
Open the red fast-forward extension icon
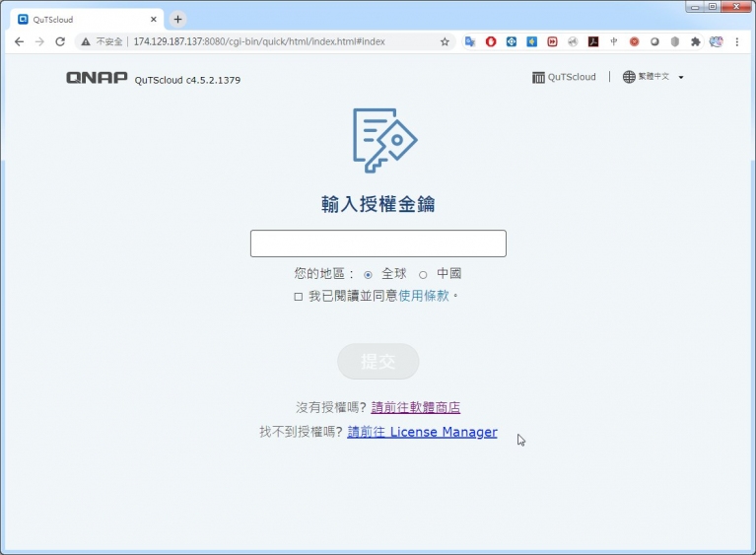pyautogui.click(x=552, y=42)
